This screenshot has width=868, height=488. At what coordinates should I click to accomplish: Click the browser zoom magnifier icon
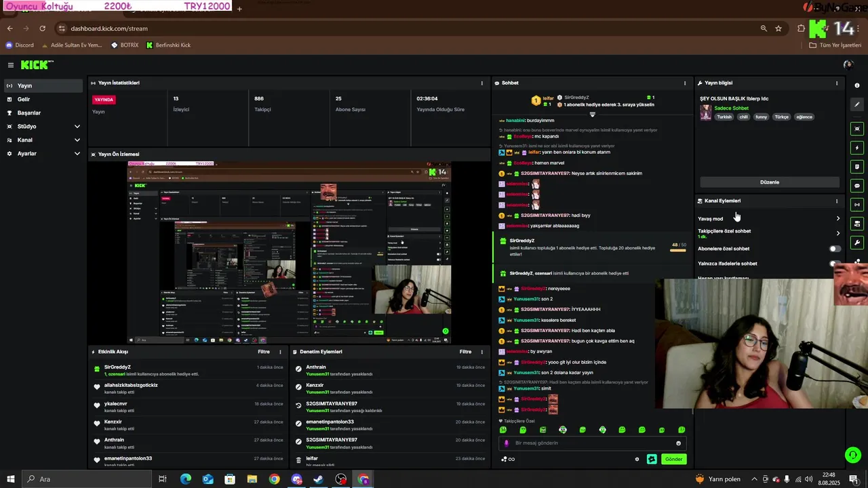764,28
